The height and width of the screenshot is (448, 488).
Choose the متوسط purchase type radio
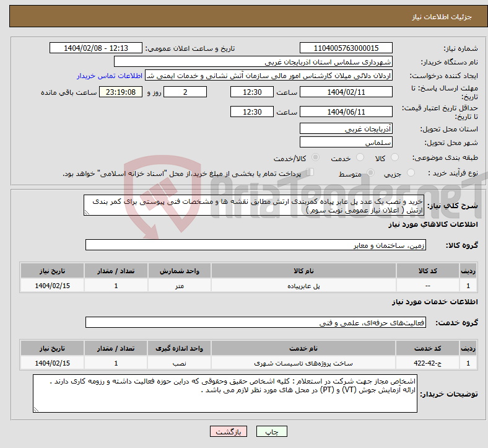(x=370, y=173)
